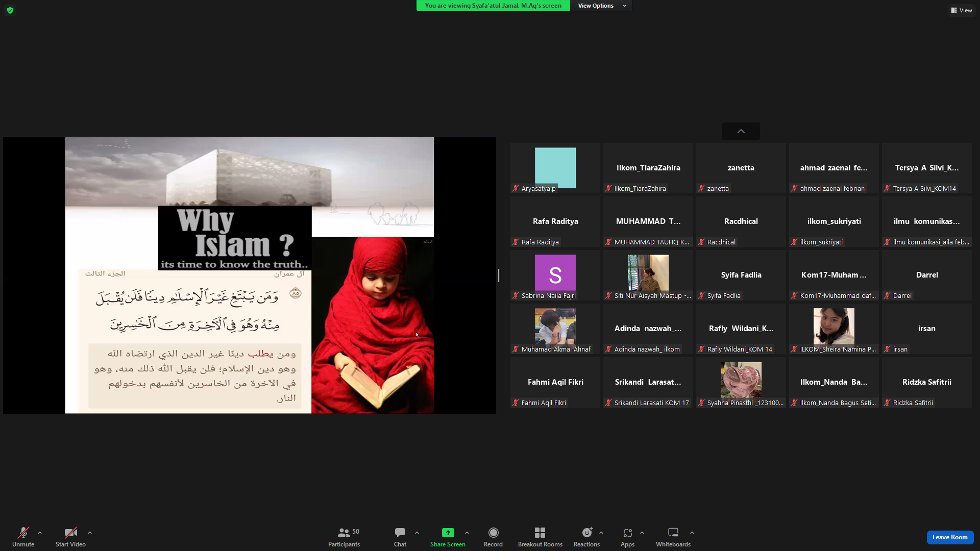Click the screen-sharing notification banner
Image resolution: width=980 pixels, height=551 pixels.
493,6
